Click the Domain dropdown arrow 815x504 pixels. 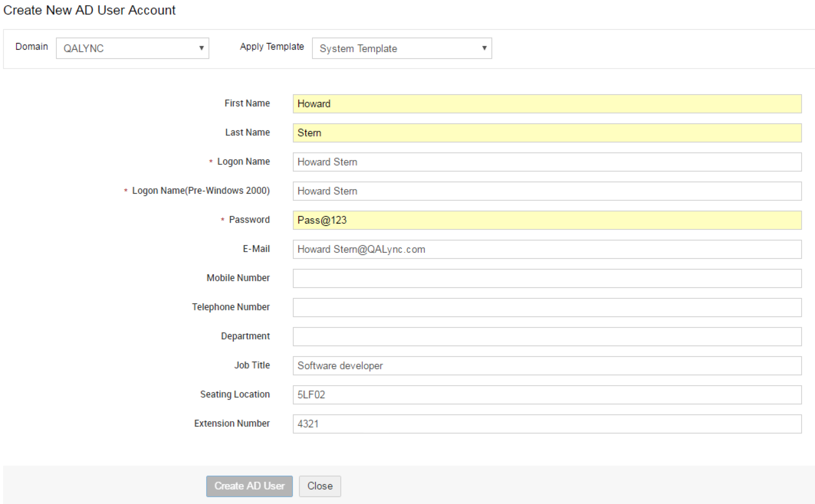point(201,48)
